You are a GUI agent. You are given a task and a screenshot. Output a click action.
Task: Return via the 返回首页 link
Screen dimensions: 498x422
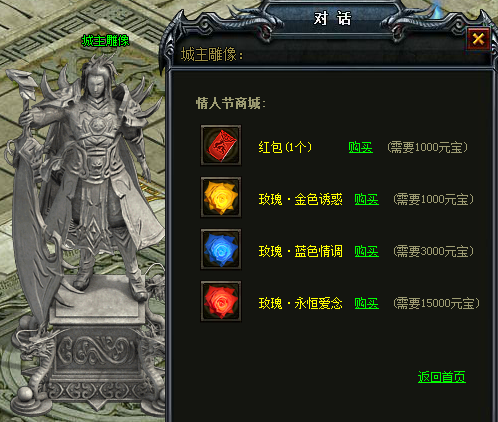tap(442, 377)
